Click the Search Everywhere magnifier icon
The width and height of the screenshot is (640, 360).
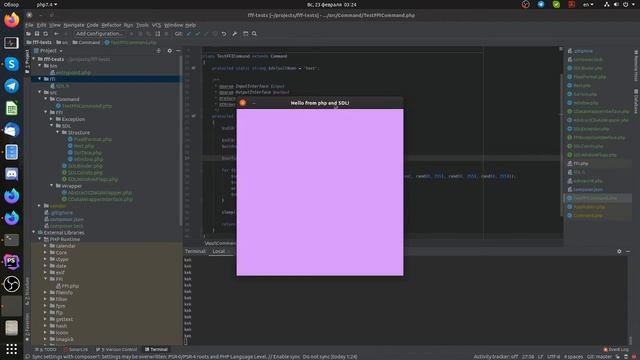254,34
